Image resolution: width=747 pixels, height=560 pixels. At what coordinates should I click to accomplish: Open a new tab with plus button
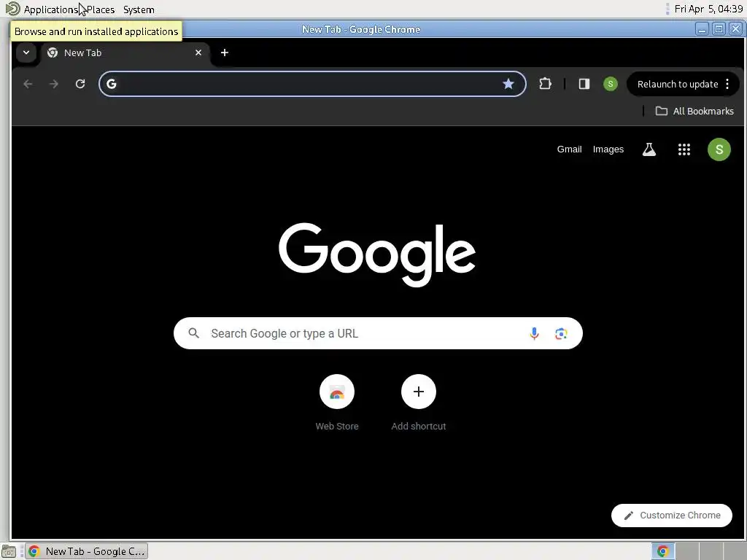coord(225,52)
